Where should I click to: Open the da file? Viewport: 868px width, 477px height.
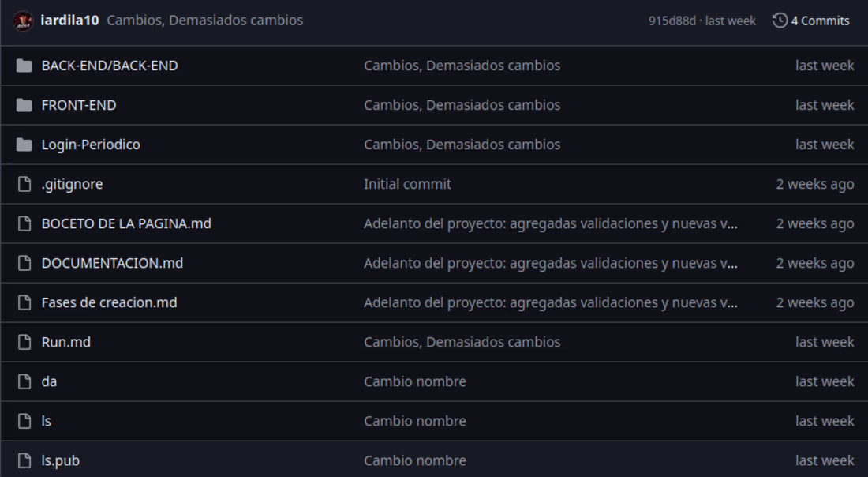point(49,381)
